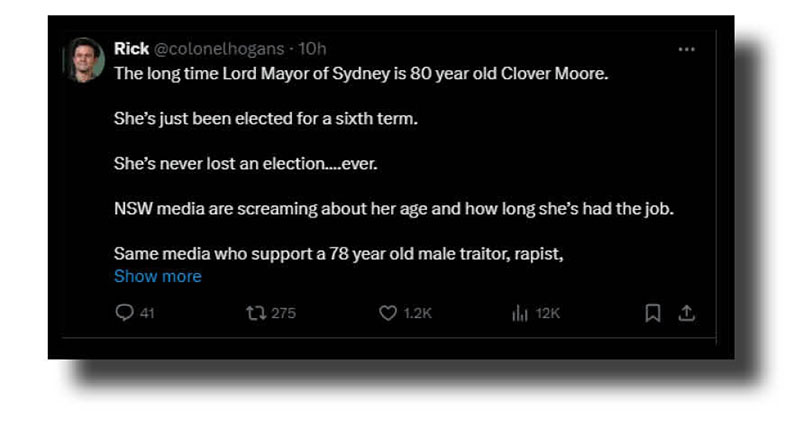
Task: Open the three-dot more options menu
Action: pyautogui.click(x=686, y=49)
